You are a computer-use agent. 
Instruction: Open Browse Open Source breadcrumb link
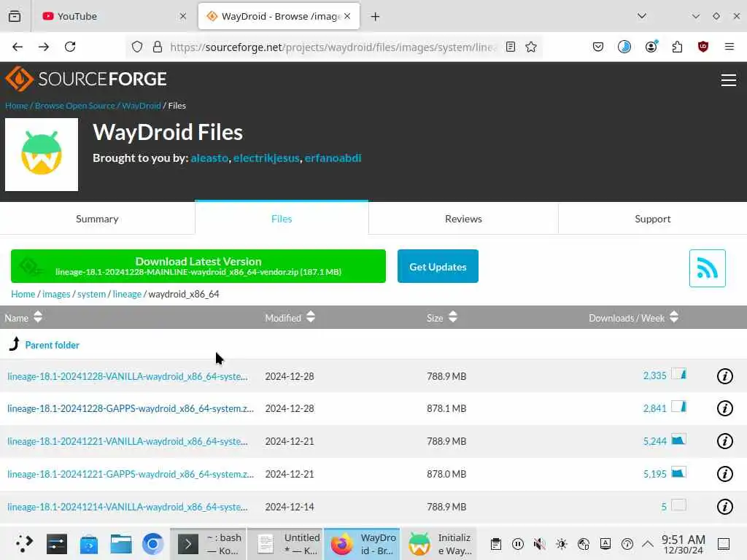[x=75, y=106]
